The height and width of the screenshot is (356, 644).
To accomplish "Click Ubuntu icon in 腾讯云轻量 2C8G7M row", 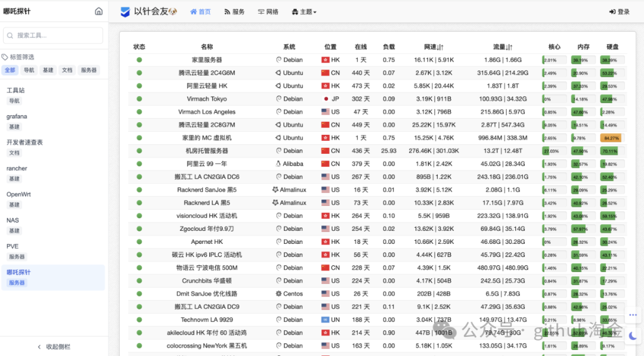I will point(278,125).
